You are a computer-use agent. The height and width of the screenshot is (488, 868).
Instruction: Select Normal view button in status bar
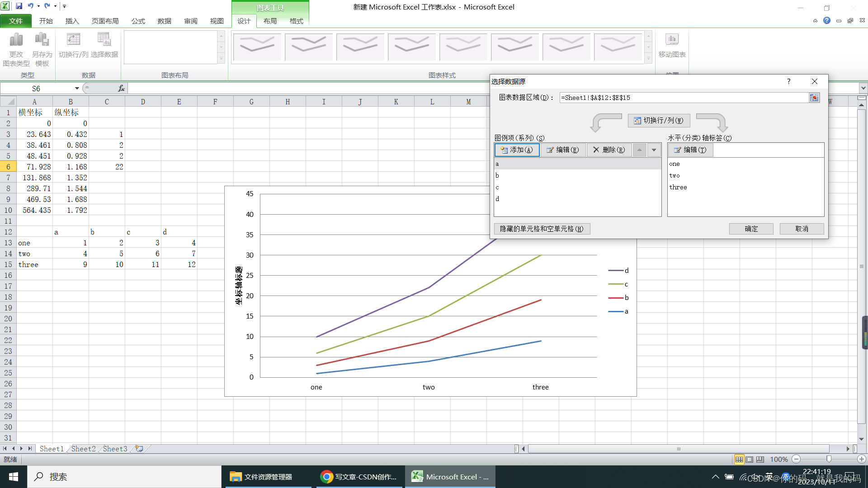coord(739,460)
